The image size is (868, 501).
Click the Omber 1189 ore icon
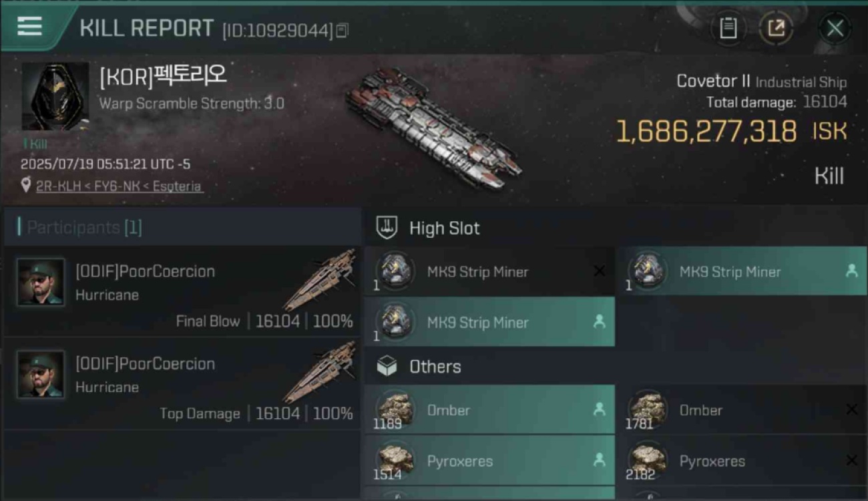tap(395, 409)
